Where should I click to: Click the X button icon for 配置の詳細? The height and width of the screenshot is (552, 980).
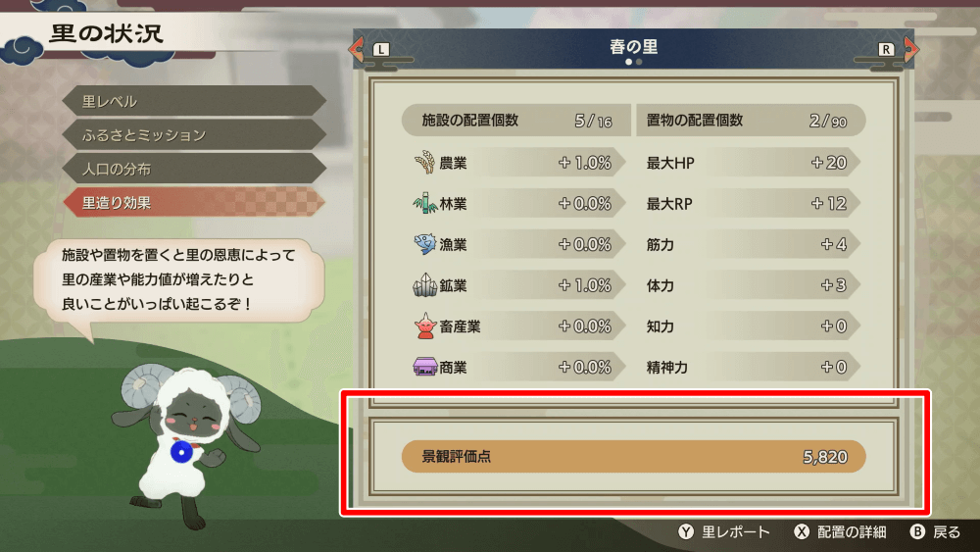802,531
